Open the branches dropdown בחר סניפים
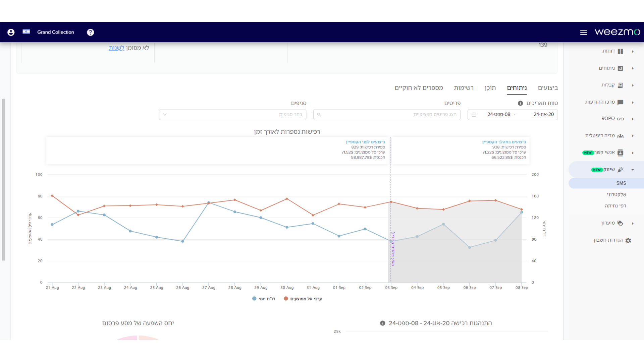The image size is (644, 362). (x=233, y=115)
